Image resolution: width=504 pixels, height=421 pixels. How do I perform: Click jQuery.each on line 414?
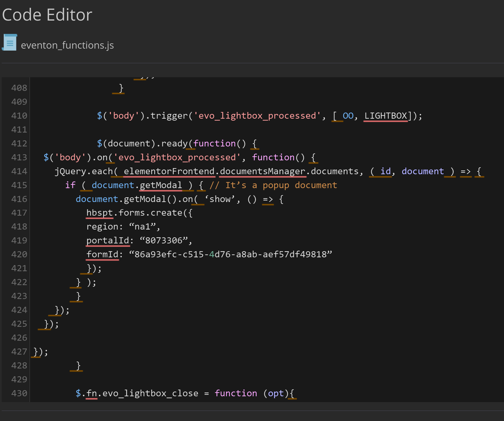[84, 171]
